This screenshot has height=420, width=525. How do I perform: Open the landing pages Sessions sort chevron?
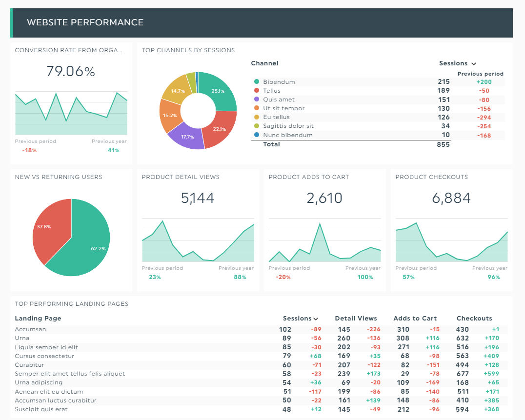316,319
